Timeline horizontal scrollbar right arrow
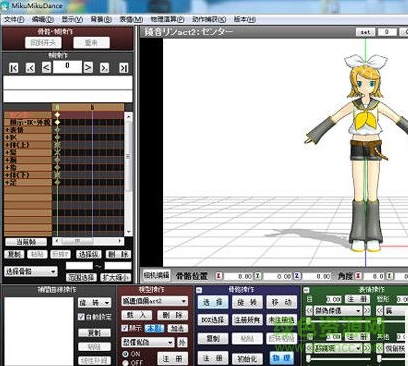 [120, 241]
